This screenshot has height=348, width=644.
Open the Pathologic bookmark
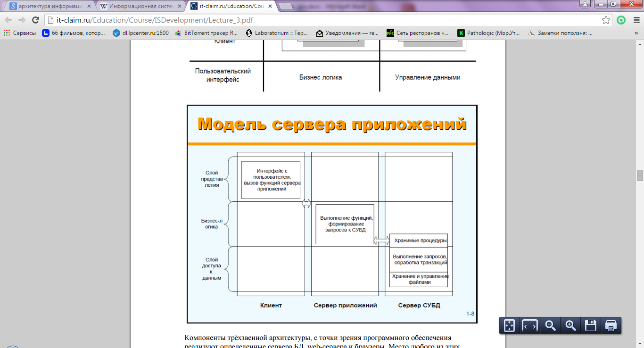click(489, 33)
